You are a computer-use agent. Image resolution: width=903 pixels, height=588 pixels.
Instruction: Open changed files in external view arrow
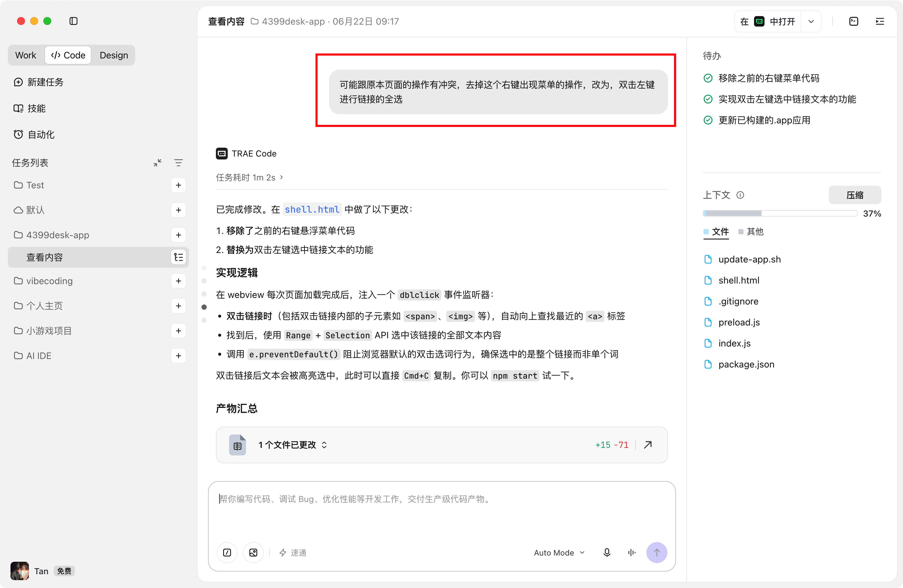point(648,445)
